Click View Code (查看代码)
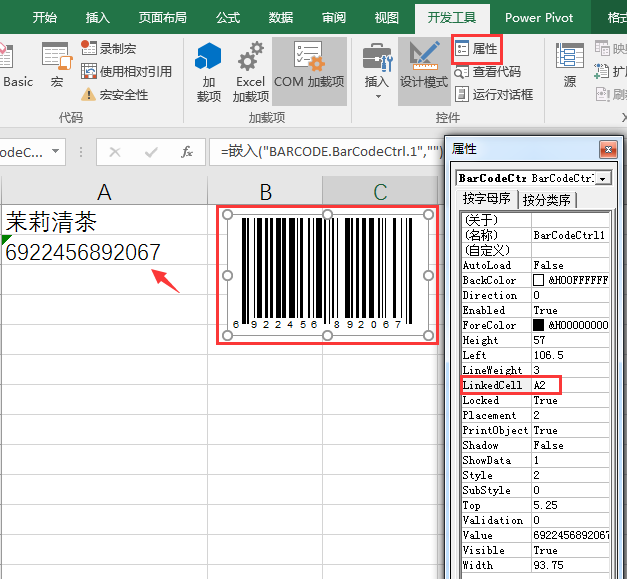Screen dimensions: 627x579 [487, 72]
